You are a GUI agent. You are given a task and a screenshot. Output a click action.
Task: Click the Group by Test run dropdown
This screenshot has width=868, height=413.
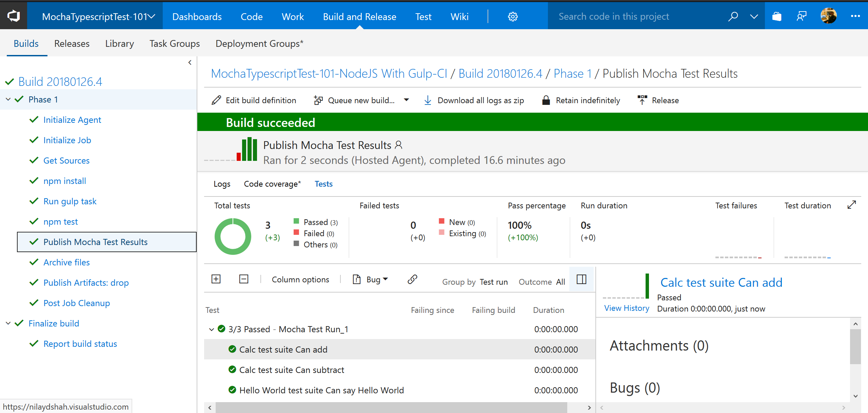493,281
